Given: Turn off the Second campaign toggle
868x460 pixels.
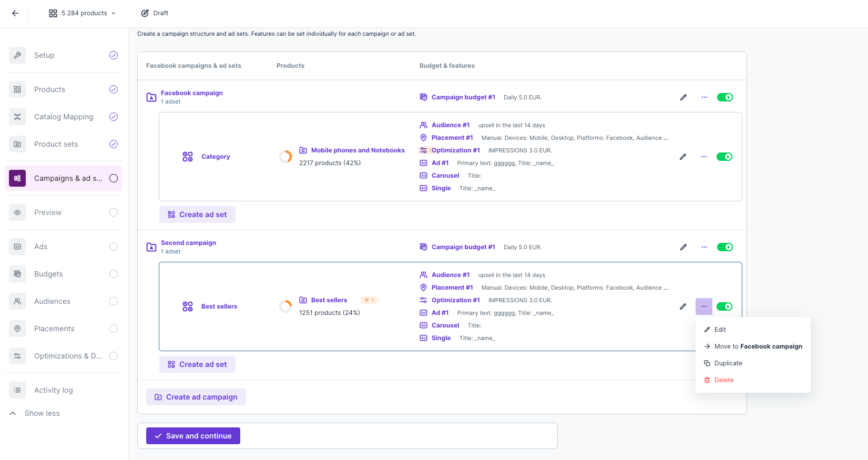Looking at the screenshot, I should click(x=724, y=247).
